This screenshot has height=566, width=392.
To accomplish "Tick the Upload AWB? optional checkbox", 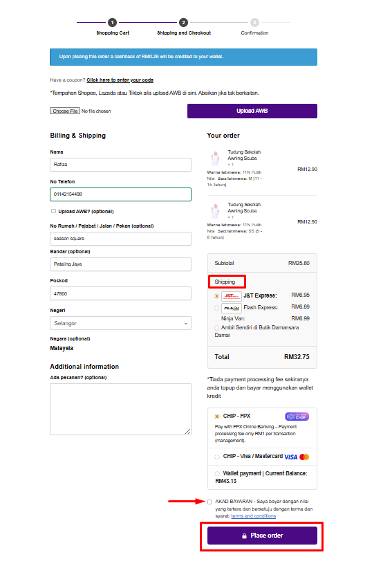I will [x=53, y=211].
